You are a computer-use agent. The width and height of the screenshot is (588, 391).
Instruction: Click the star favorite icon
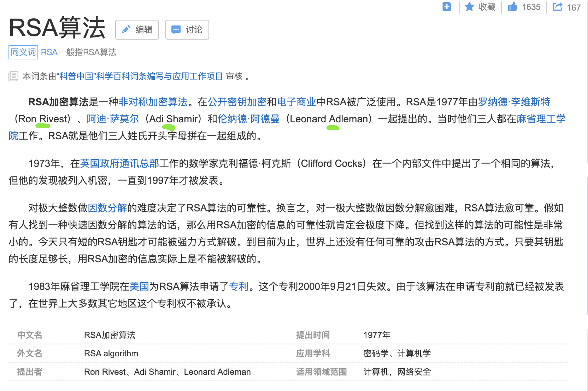click(469, 7)
